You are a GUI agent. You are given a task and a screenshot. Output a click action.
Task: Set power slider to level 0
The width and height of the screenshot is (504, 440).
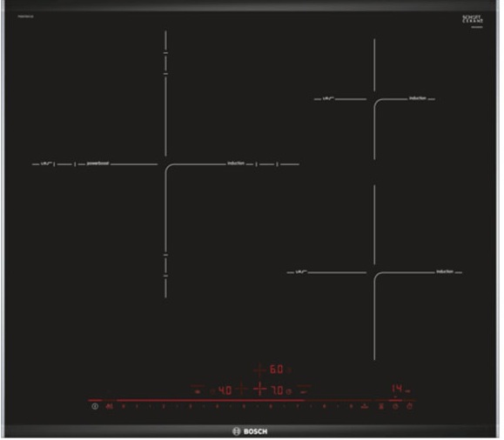click(x=123, y=406)
